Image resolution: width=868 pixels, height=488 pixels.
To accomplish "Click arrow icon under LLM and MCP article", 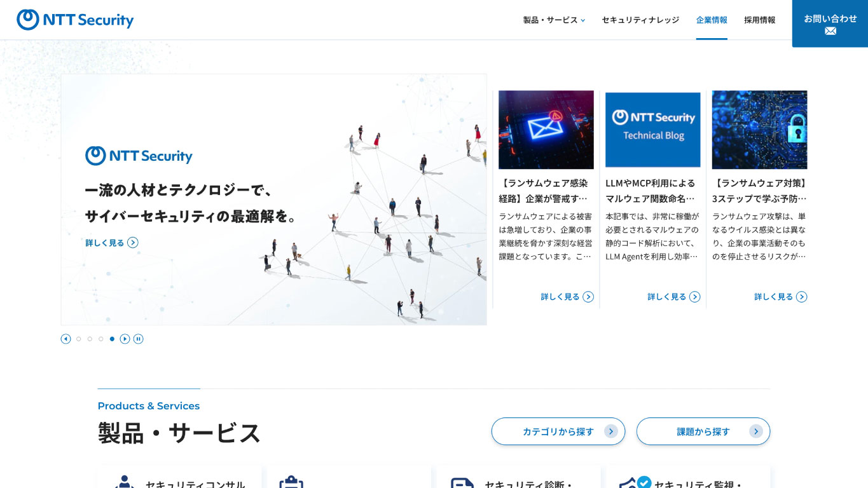I will (694, 297).
